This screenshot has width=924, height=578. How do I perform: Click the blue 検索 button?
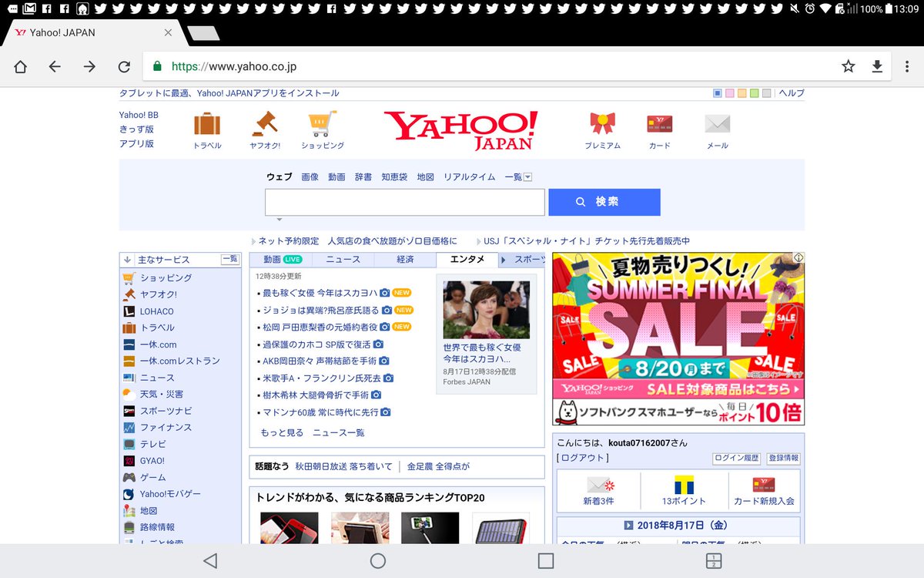pyautogui.click(x=604, y=202)
